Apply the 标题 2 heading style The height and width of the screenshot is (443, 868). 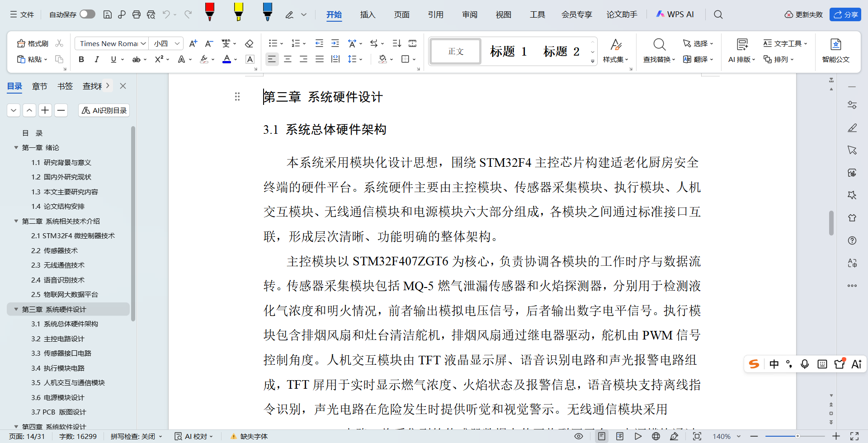coord(561,52)
